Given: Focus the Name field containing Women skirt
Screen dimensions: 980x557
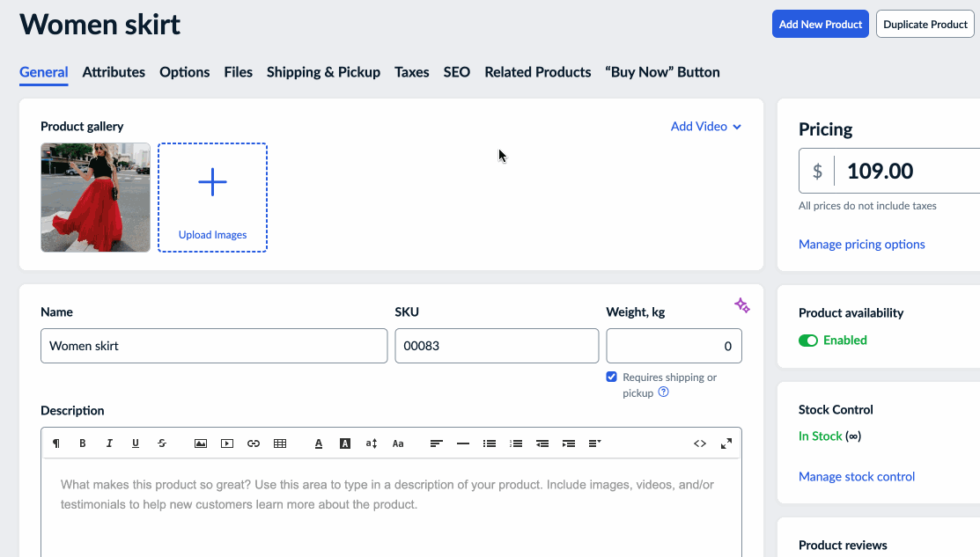Looking at the screenshot, I should (x=214, y=346).
